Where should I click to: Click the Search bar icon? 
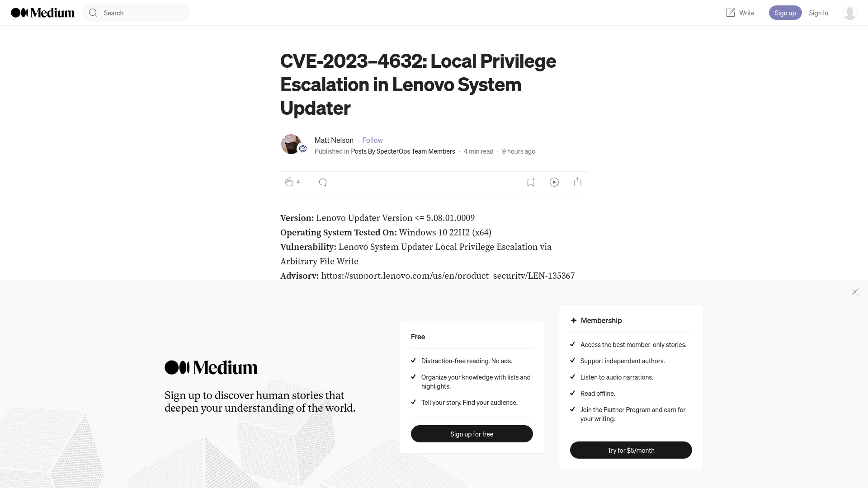pos(93,13)
